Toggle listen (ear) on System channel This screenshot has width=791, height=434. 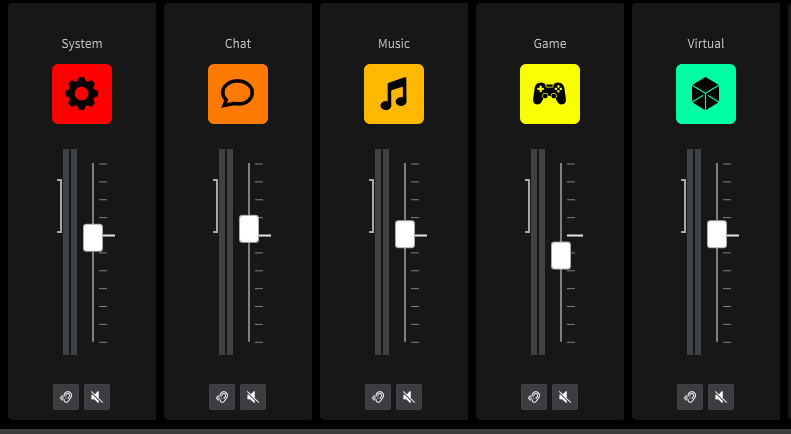point(66,397)
